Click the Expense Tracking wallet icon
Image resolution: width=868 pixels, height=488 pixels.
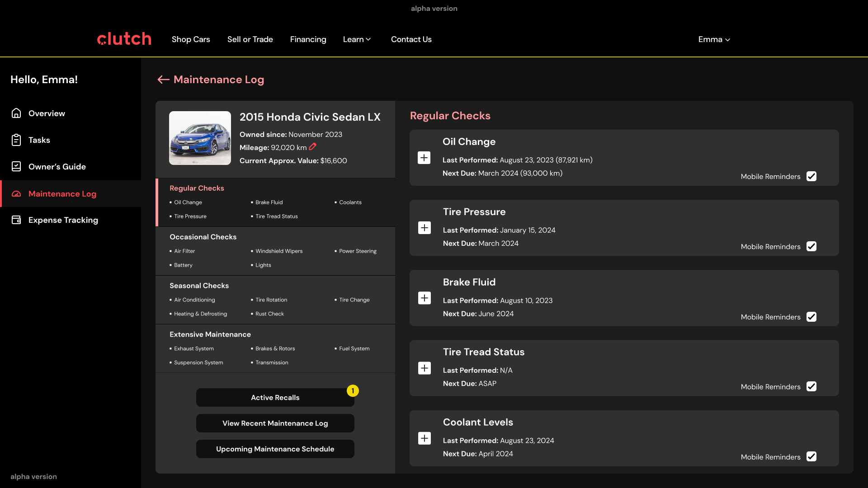click(x=16, y=220)
